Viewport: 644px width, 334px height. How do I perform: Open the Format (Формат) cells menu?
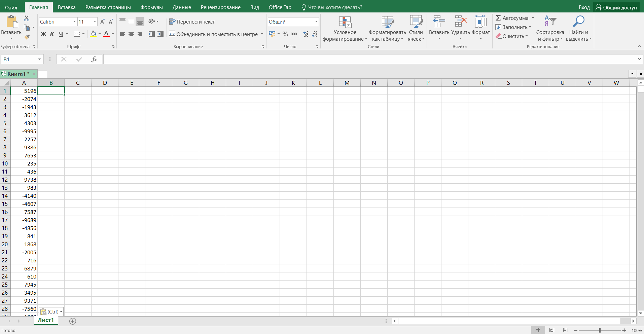point(481,28)
